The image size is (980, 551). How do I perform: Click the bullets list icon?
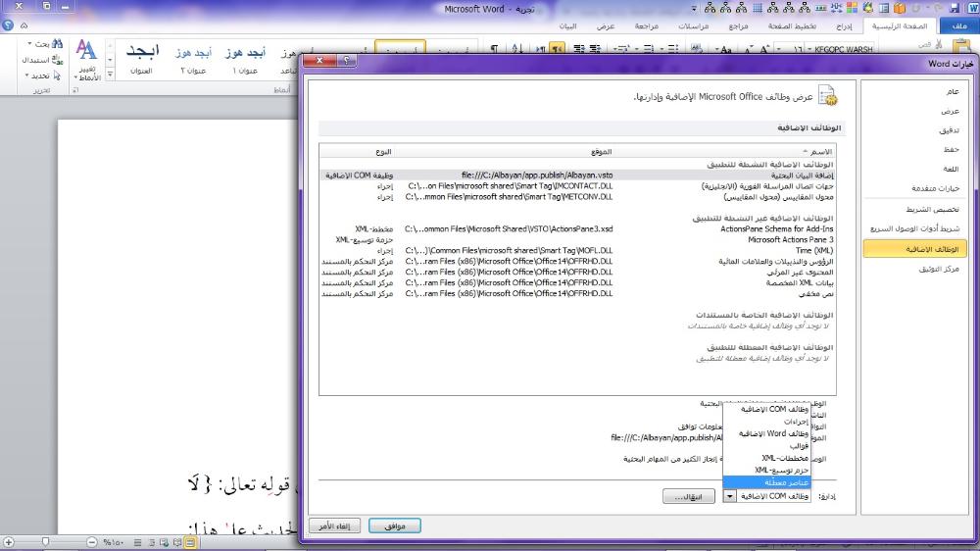[x=672, y=49]
